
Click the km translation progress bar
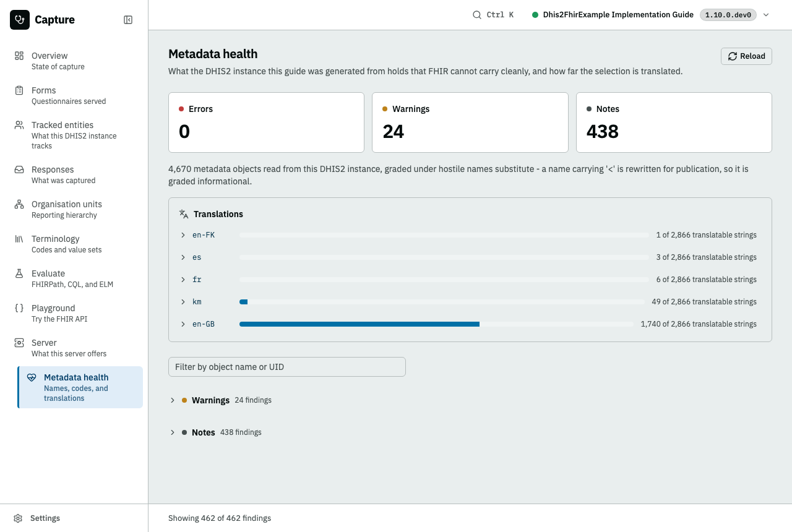442,302
